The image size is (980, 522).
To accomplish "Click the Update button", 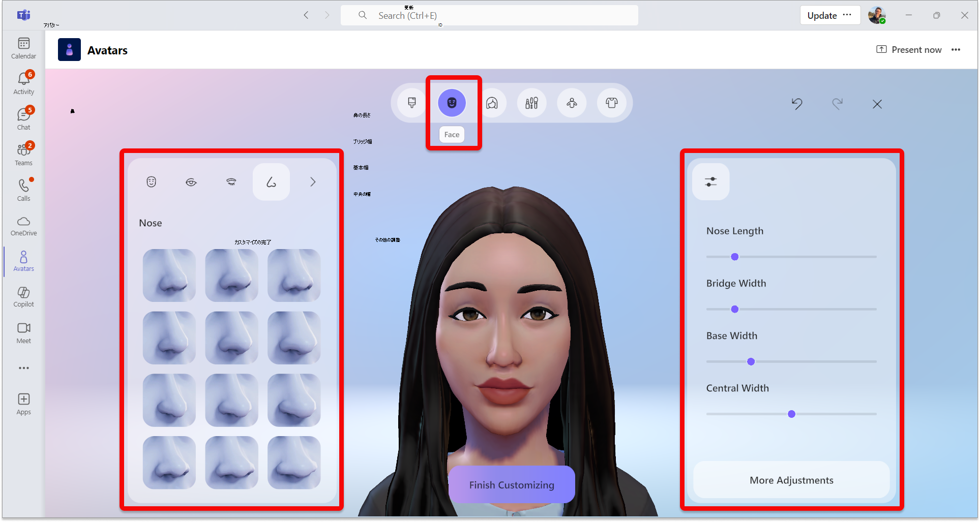I will [x=822, y=15].
